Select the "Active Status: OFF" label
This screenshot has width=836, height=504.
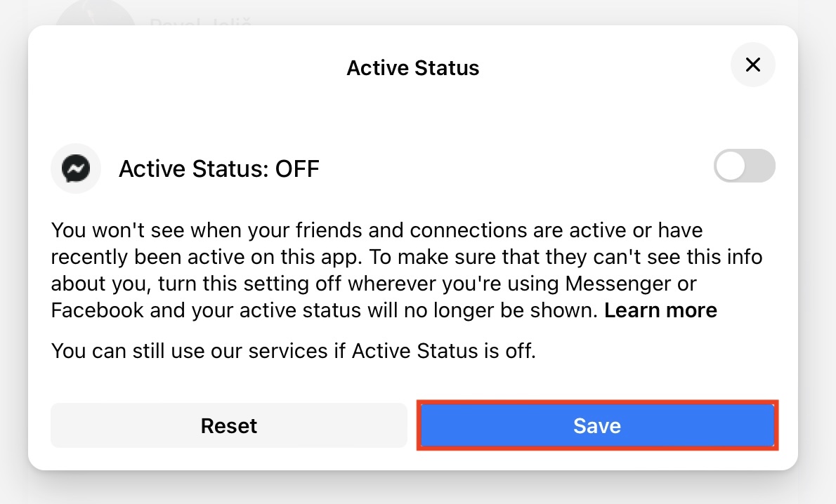tap(218, 169)
